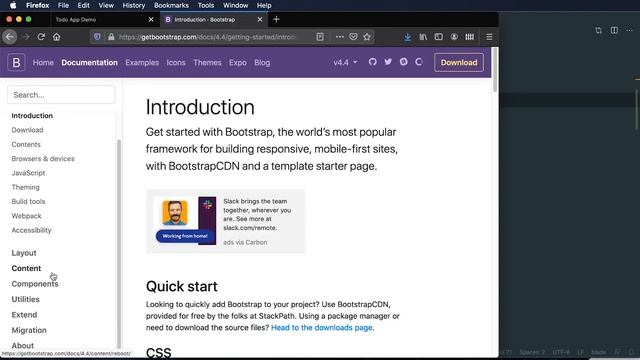Open the About sidebar section
640x360 pixels.
[x=22, y=345]
